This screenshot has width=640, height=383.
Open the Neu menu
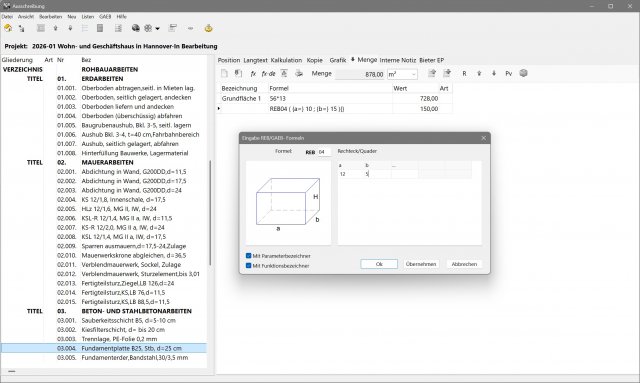click(72, 17)
